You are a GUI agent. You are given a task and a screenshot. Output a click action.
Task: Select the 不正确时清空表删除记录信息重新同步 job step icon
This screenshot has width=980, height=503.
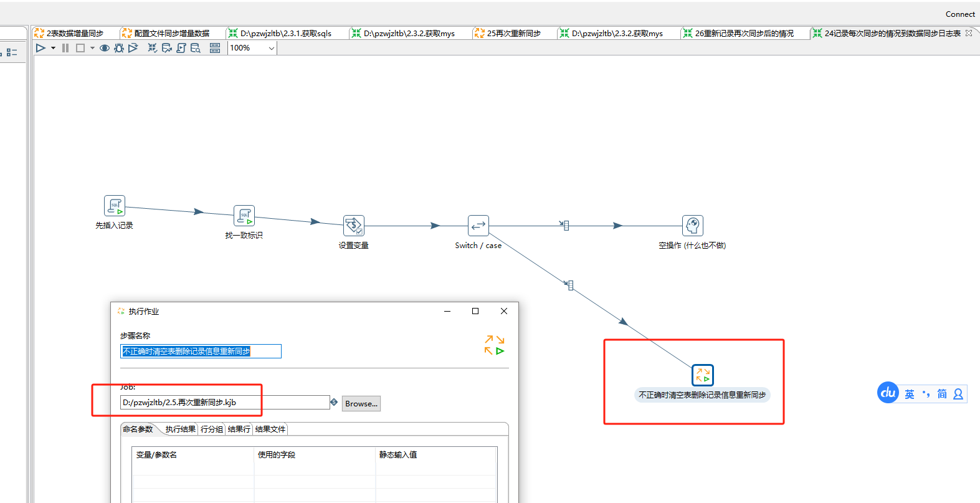point(703,375)
